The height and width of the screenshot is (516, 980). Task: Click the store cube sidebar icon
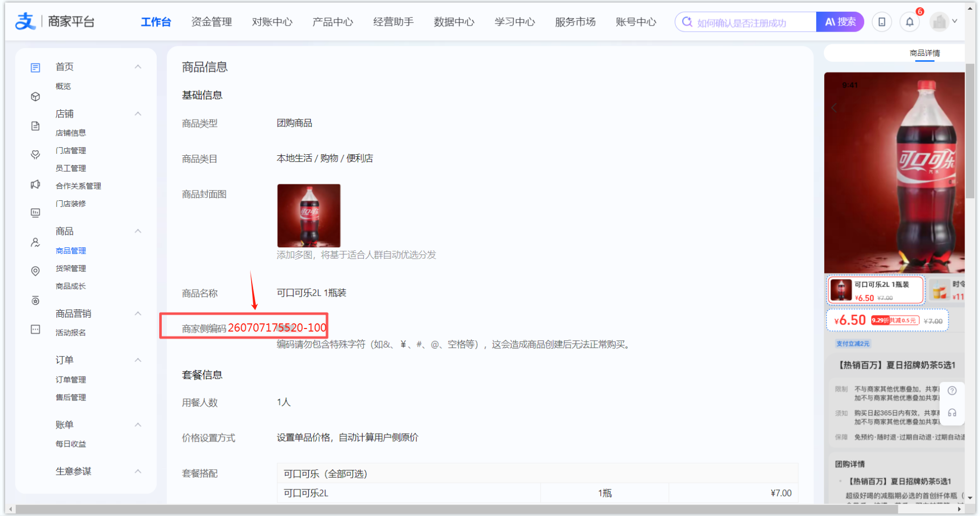[x=35, y=97]
